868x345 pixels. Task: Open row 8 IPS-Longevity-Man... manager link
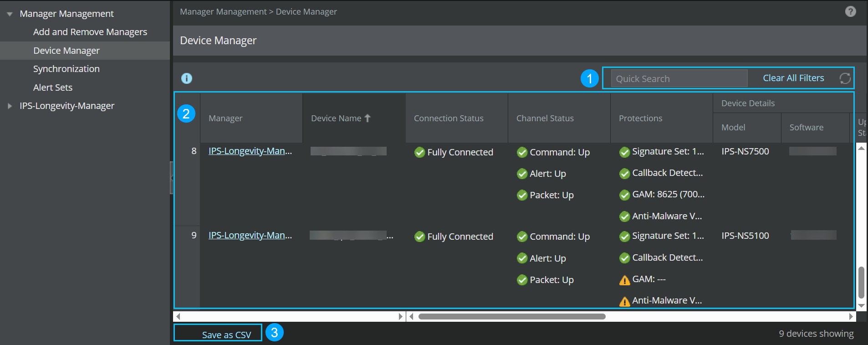[250, 151]
